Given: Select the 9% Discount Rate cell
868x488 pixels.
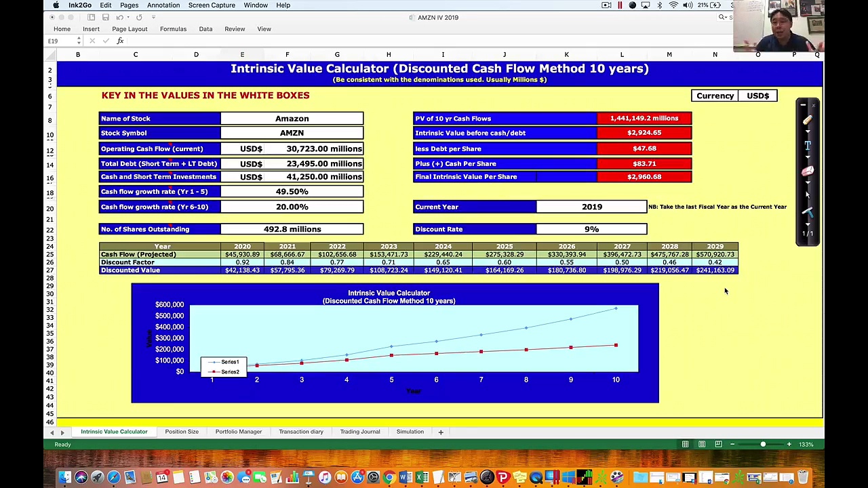Looking at the screenshot, I should point(591,229).
